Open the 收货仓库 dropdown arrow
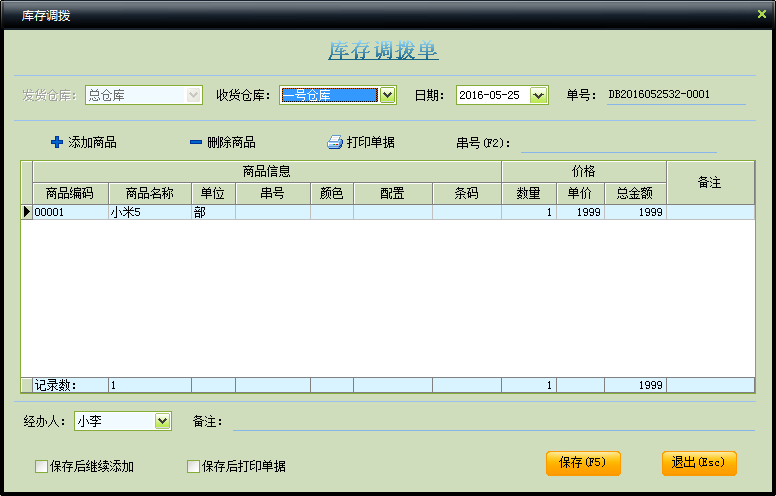The height and width of the screenshot is (496, 776). point(388,95)
